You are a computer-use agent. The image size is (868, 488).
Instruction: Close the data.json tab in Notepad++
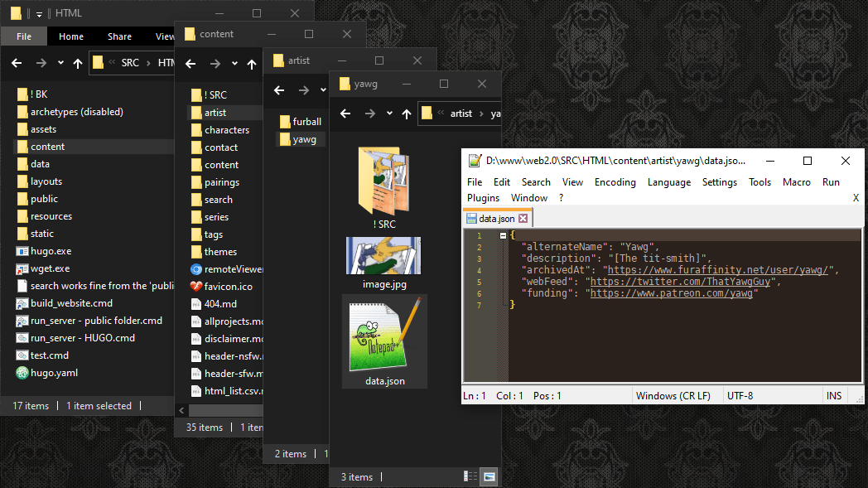click(523, 219)
